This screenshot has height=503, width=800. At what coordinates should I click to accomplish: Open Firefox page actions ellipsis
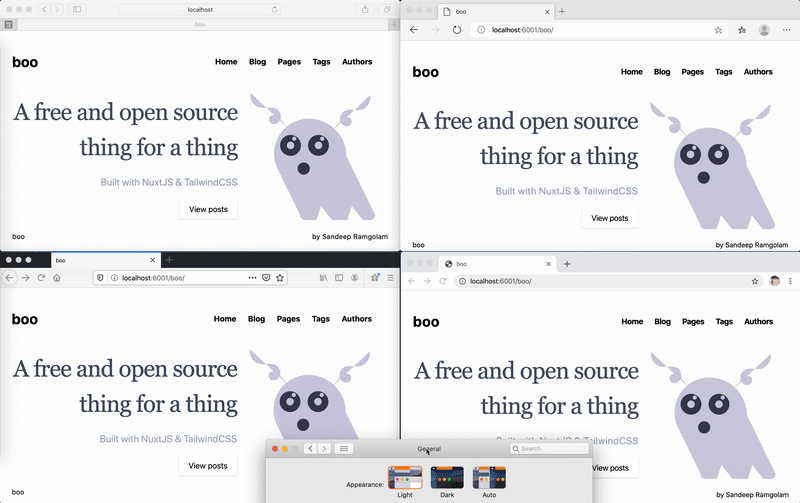point(251,277)
